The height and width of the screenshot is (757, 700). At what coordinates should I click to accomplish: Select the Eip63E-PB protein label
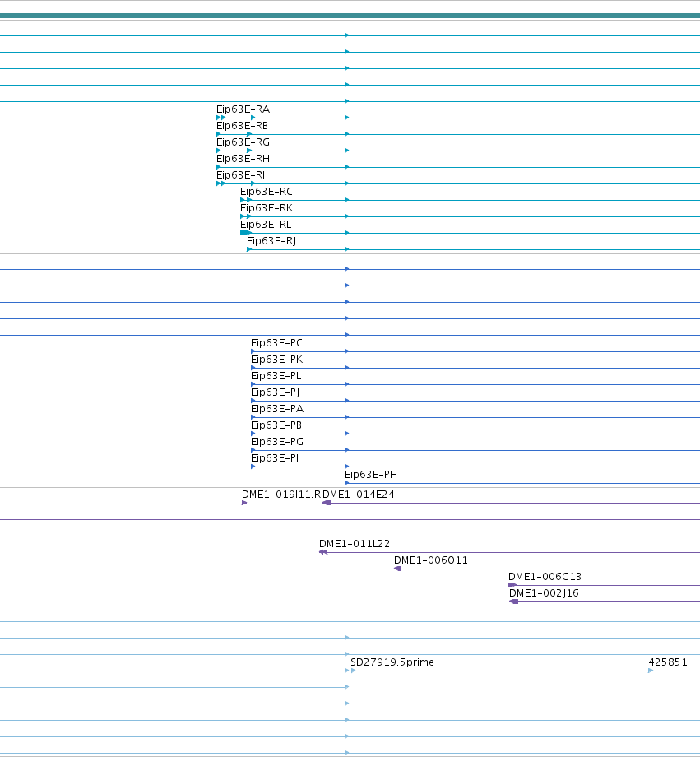(276, 425)
